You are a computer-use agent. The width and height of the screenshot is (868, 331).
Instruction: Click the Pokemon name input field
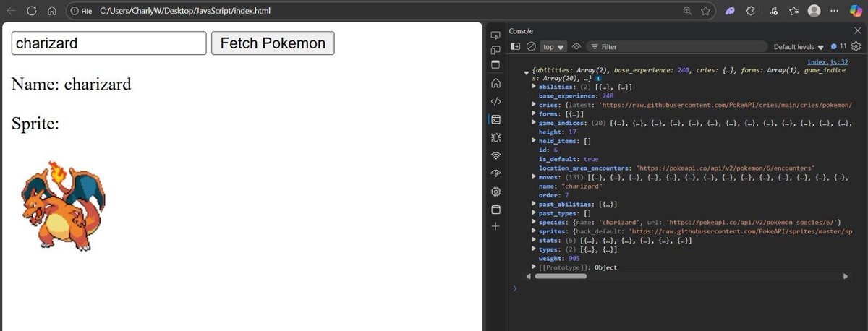point(109,43)
